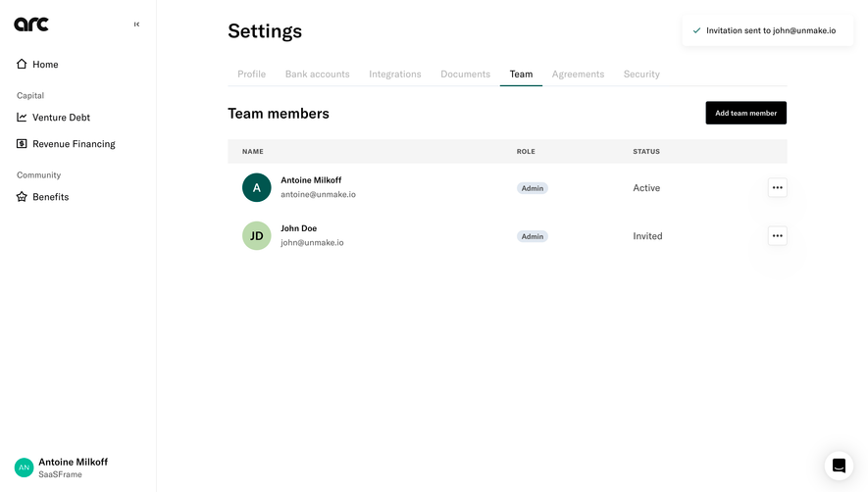Screen dimensions: 868x492
Task: Switch to the Profile tab
Action: (251, 74)
